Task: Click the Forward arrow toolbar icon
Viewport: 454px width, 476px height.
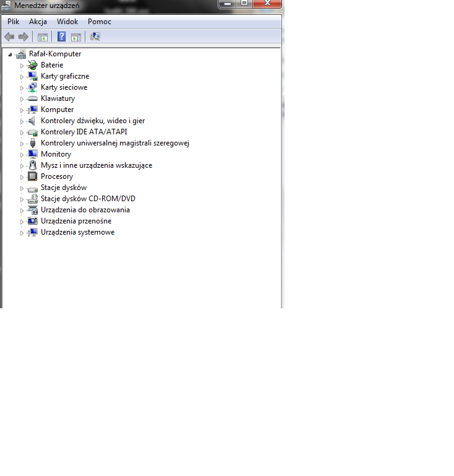Action: pyautogui.click(x=24, y=37)
